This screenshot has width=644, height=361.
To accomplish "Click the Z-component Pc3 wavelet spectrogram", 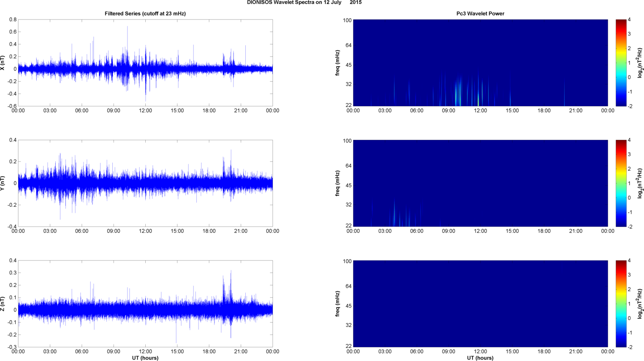I will pyautogui.click(x=480, y=304).
